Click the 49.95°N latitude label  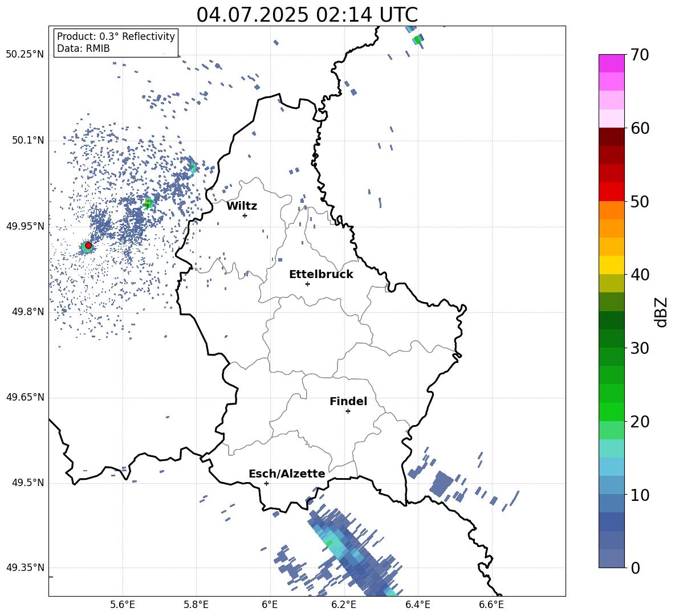[25, 226]
